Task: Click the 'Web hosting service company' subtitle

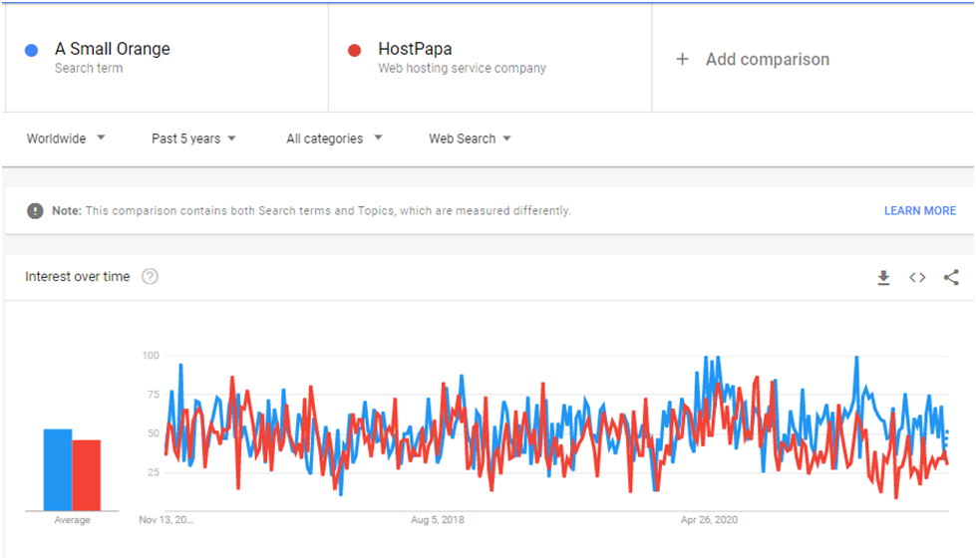Action: coord(462,68)
